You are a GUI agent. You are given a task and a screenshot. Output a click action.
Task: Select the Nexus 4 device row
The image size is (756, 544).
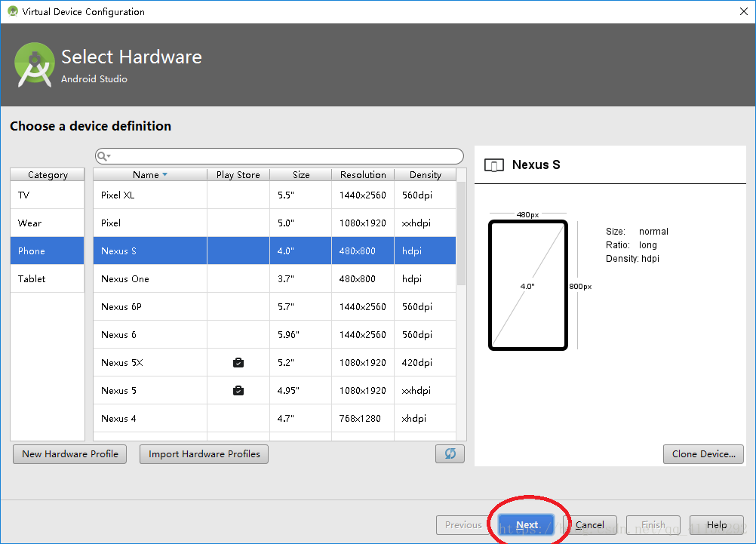pos(275,419)
